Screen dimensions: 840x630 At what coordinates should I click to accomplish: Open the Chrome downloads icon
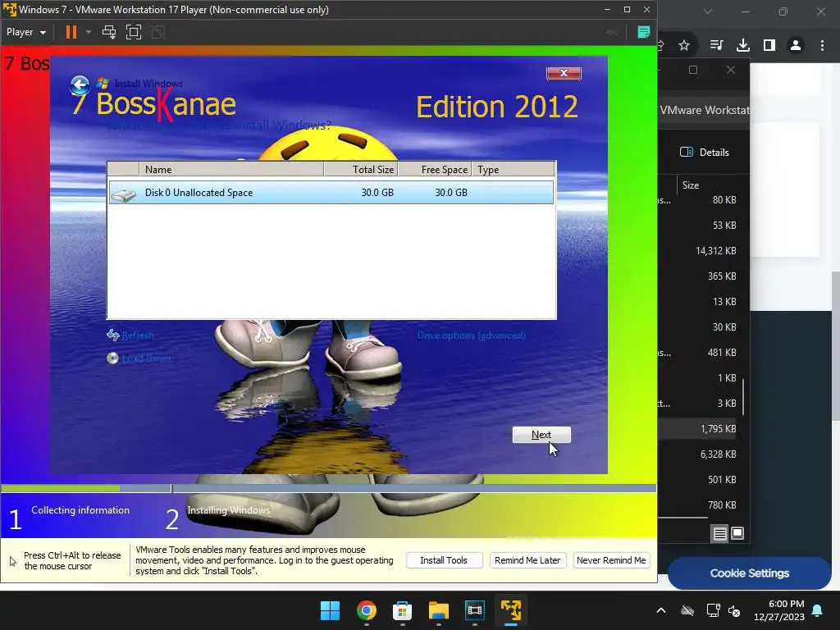tap(743, 46)
